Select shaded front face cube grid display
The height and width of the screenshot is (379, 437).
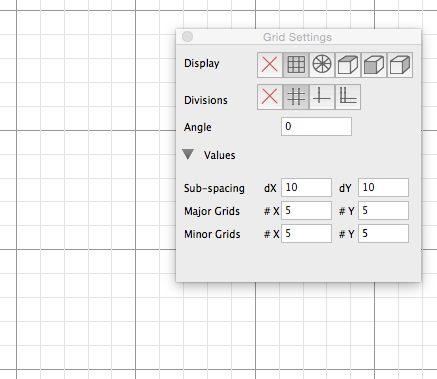point(374,65)
